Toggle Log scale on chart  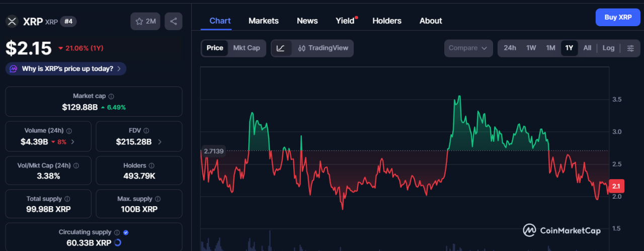608,48
